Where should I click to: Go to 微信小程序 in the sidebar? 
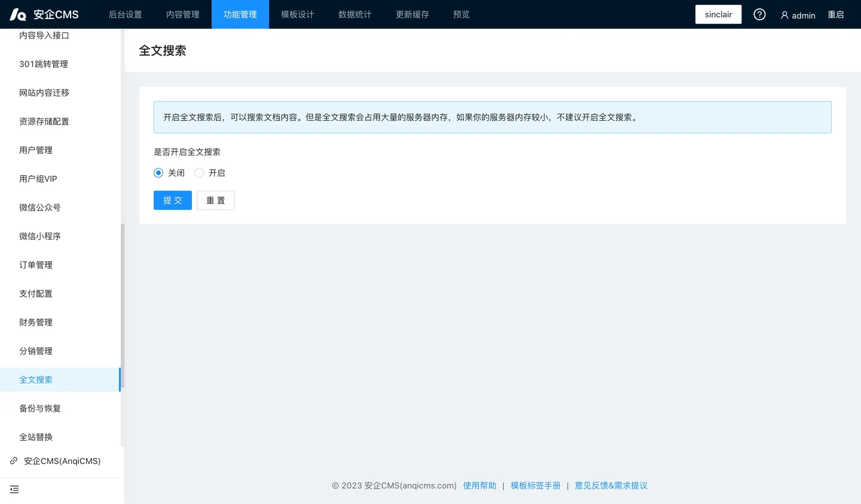(x=60, y=236)
